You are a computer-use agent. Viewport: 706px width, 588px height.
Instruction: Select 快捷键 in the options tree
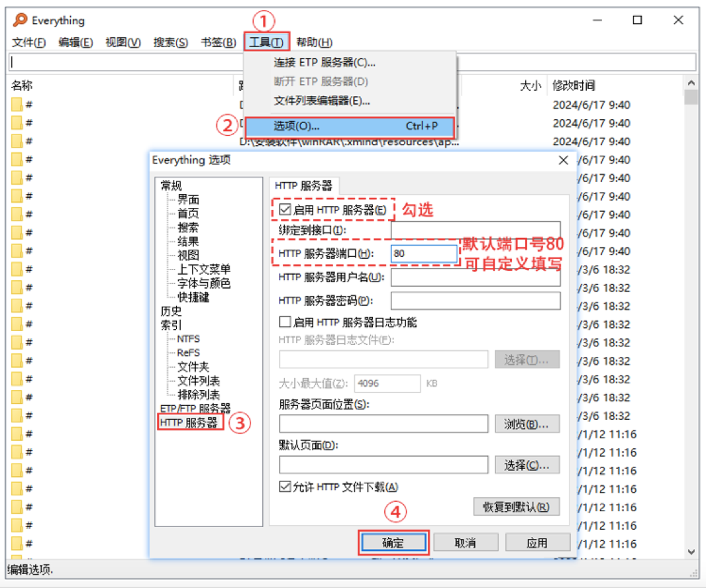point(193,297)
